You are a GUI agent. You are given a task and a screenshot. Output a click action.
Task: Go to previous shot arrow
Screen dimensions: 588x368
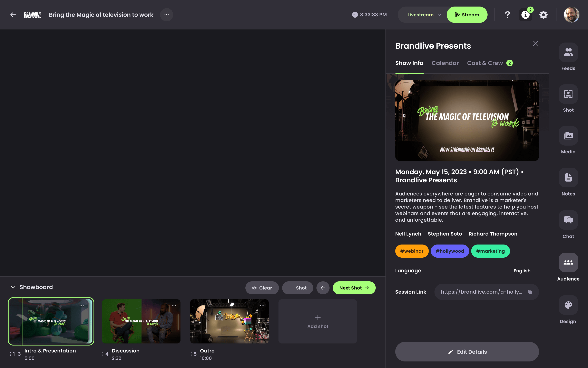323,288
